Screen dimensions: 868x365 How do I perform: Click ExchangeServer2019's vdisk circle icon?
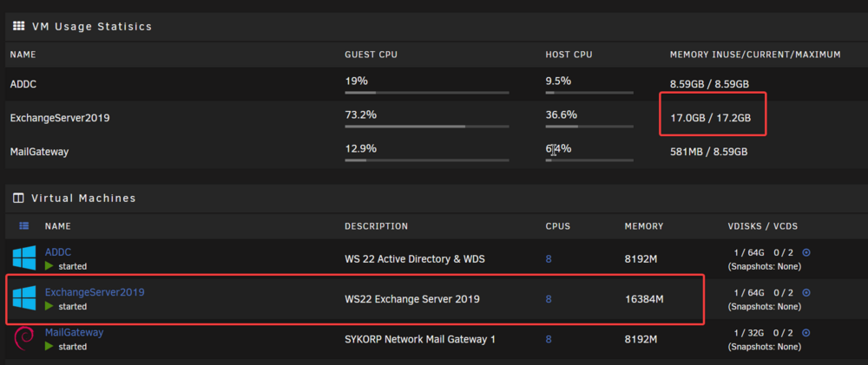tap(806, 292)
